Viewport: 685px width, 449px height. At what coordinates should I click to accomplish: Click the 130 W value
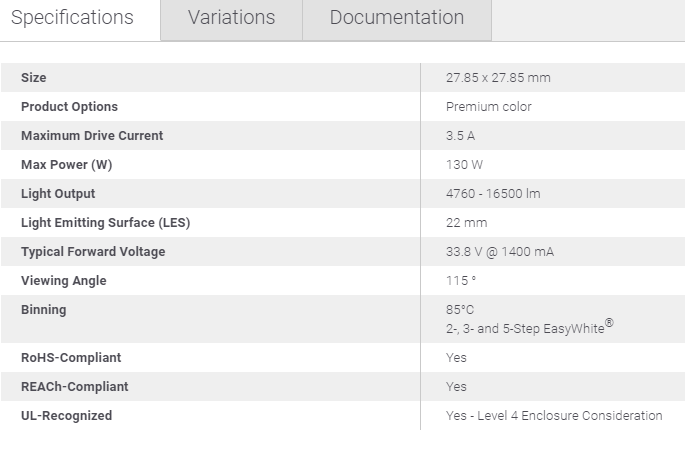[x=464, y=165]
